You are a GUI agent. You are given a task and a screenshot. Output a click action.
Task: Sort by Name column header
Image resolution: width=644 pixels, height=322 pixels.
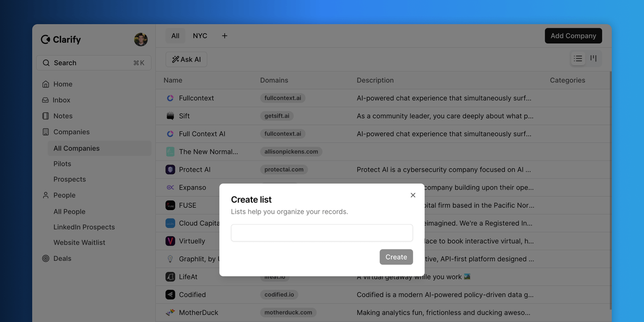pos(173,80)
